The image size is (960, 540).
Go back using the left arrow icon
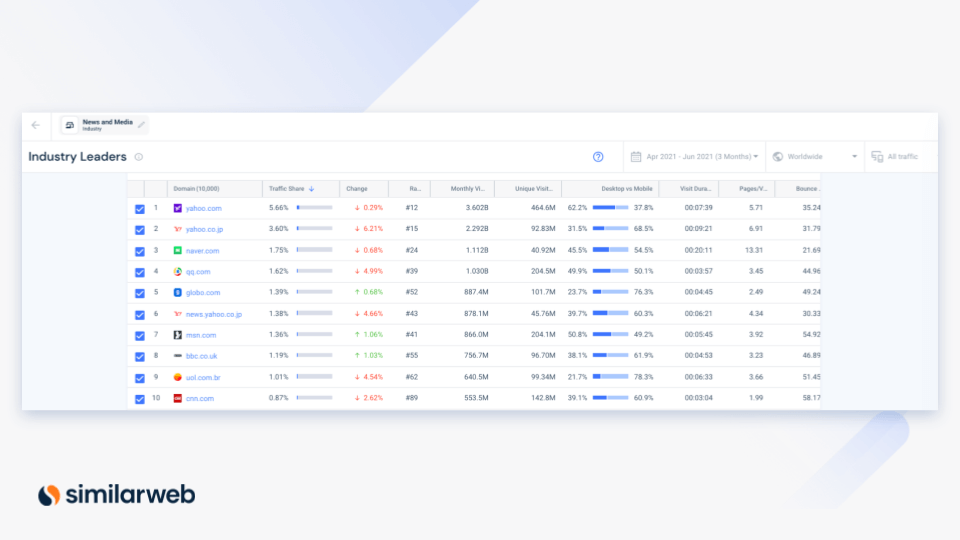[x=36, y=125]
